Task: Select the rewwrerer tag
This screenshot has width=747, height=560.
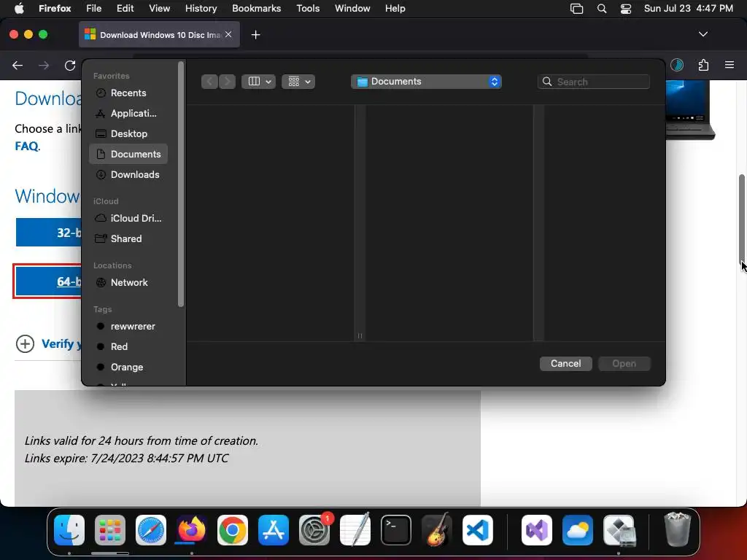Action: click(128, 326)
